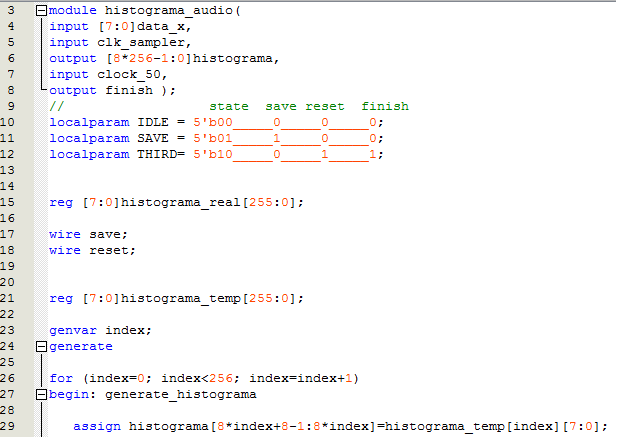Image resolution: width=621 pixels, height=441 pixels.
Task: Collapse the begin: generate_histograma fold marker
Action: coord(41,395)
